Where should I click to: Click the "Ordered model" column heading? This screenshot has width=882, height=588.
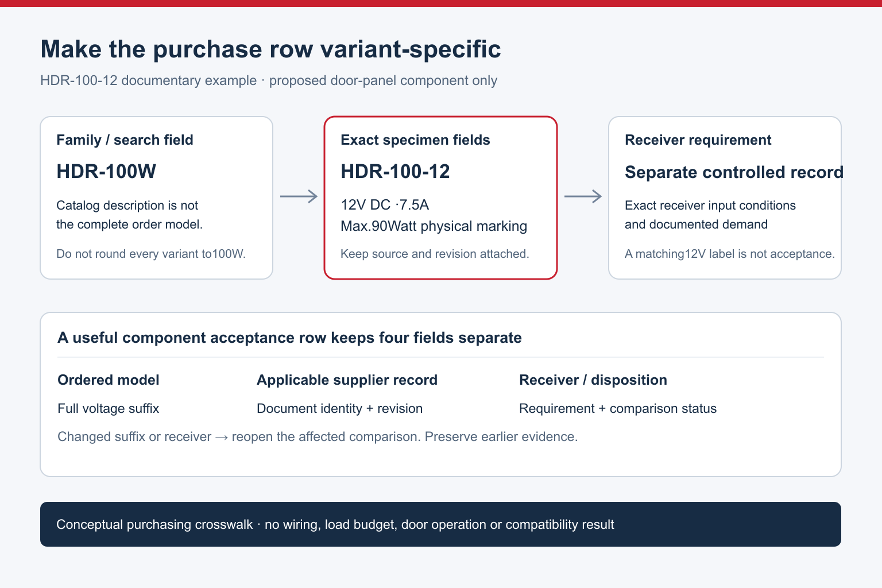[x=109, y=380]
